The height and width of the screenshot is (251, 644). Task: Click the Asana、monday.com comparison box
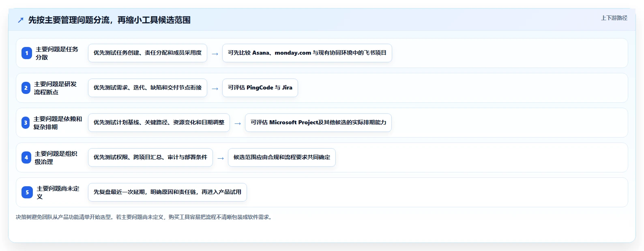tap(307, 53)
